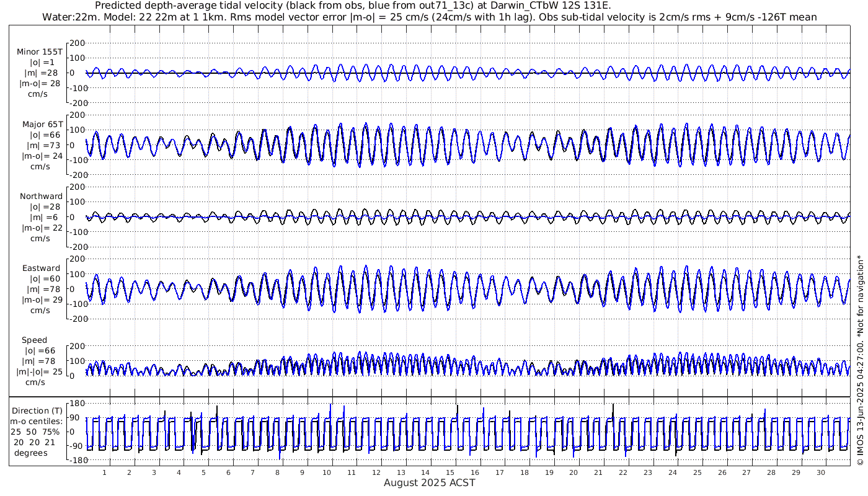Select day 22 on the date axis
Viewport: 868px width, 496px height.
coord(623,472)
